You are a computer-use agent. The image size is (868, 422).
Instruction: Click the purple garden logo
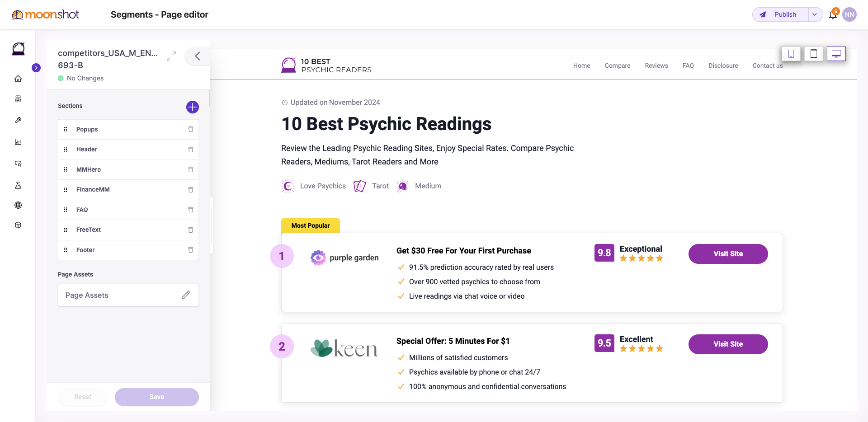click(x=344, y=258)
